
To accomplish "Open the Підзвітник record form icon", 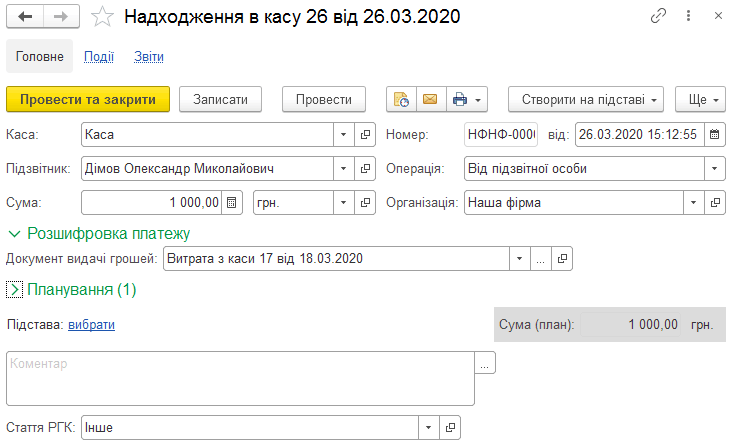I will click(x=365, y=169).
